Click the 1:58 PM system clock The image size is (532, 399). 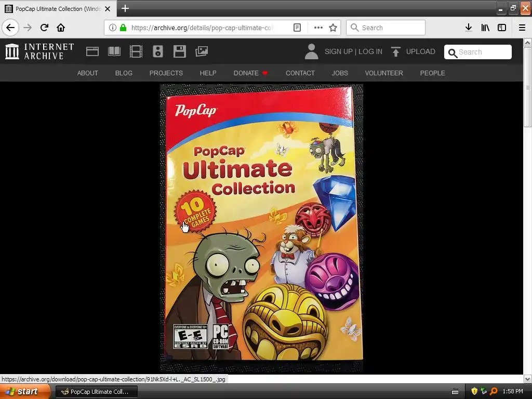513,392
